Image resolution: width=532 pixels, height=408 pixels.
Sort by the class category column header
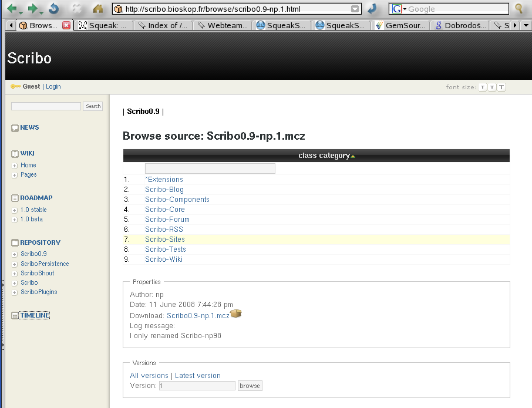click(x=324, y=156)
